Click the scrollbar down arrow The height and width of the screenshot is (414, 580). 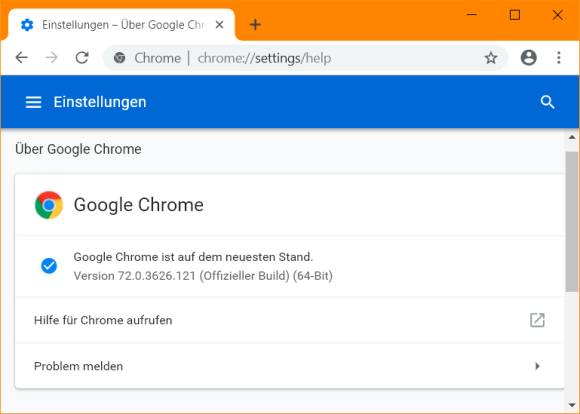tap(572, 404)
